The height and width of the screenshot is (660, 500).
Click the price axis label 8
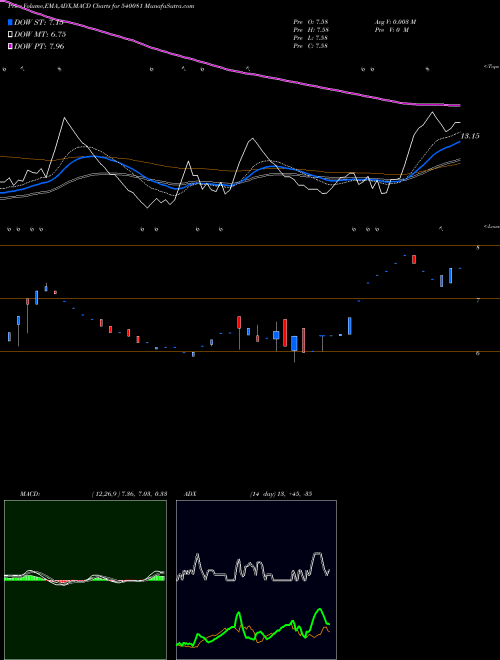pyautogui.click(x=478, y=248)
